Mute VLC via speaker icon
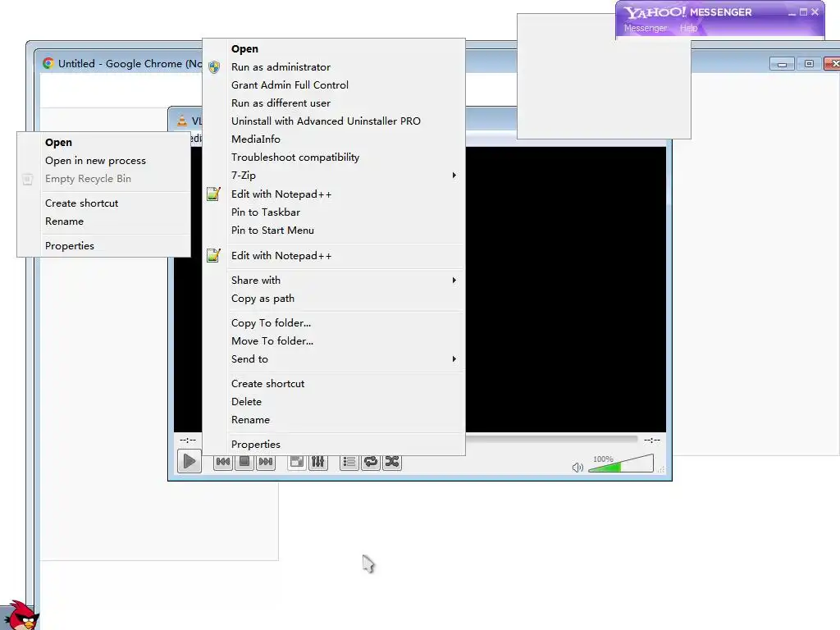The width and height of the screenshot is (840, 630). (x=577, y=467)
